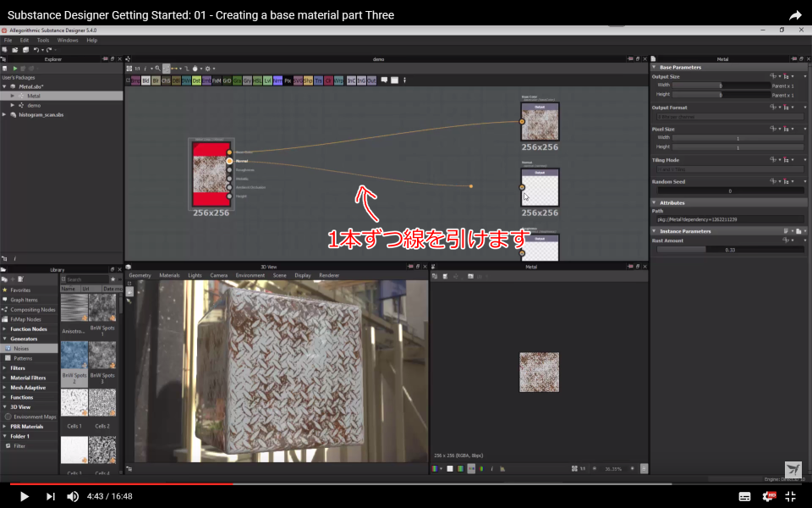The width and height of the screenshot is (812, 508).
Task: Expand histogram_scan.sbs package
Action: pos(5,114)
